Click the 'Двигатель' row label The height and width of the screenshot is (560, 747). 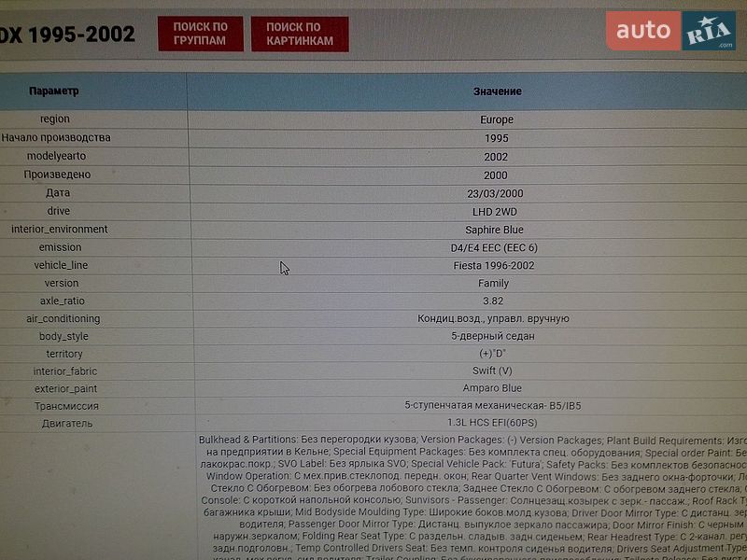[x=67, y=424]
